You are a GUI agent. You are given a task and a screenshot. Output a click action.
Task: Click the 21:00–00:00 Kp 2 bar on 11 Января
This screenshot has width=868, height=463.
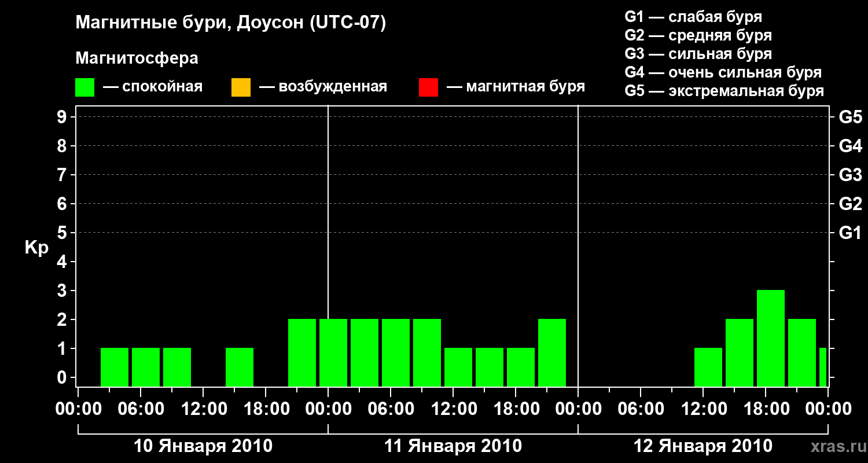552,352
